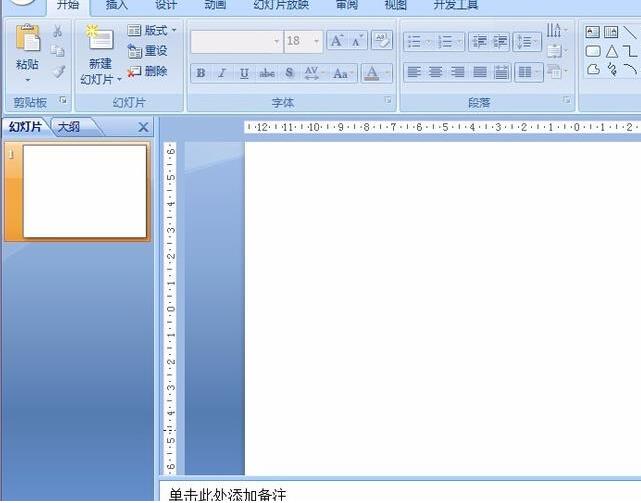The height and width of the screenshot is (503, 641).
Task: Justify text alignment
Action: (x=480, y=72)
